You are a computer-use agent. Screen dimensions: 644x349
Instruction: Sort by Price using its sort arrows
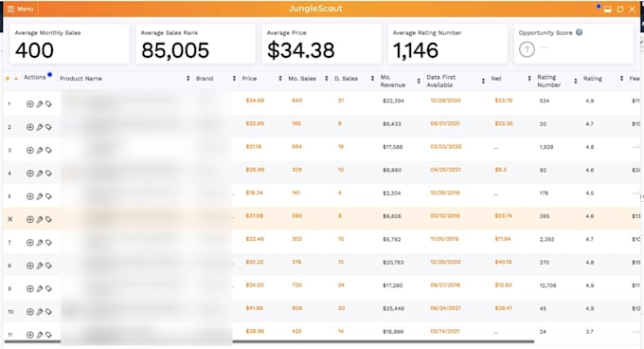(280, 78)
